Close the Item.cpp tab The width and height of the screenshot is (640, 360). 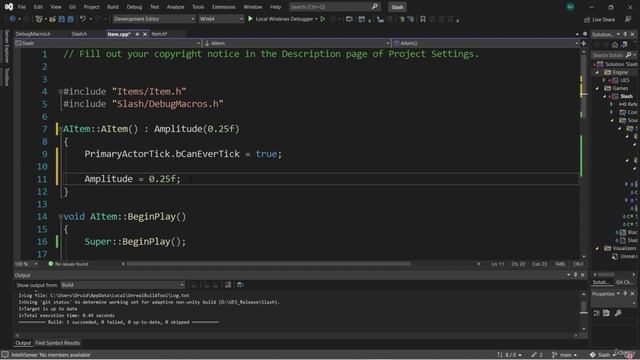145,34
